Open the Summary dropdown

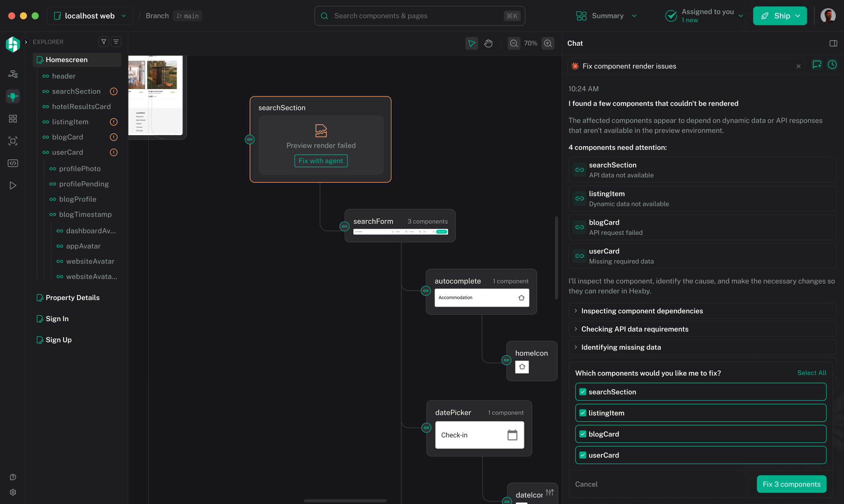pyautogui.click(x=606, y=16)
